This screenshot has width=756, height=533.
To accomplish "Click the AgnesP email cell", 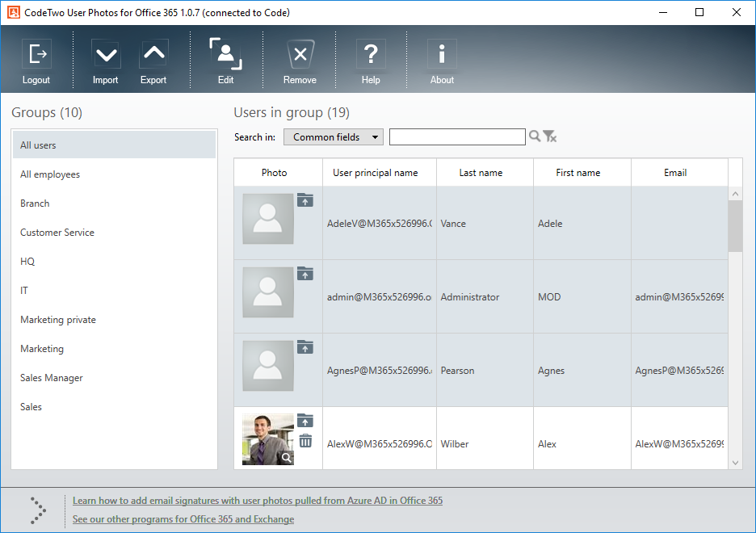I will (x=679, y=370).
